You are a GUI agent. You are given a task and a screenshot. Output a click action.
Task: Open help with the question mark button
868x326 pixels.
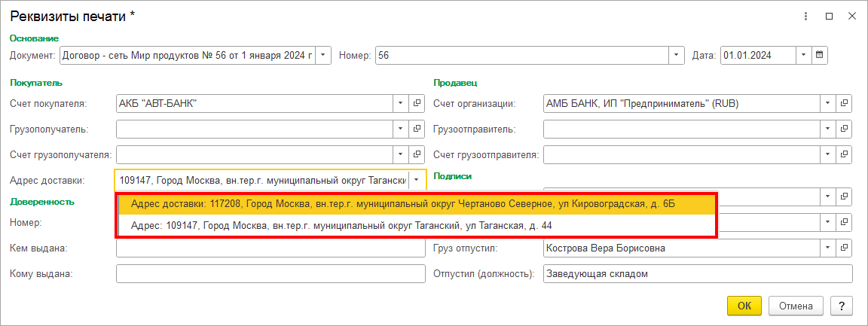coord(841,306)
